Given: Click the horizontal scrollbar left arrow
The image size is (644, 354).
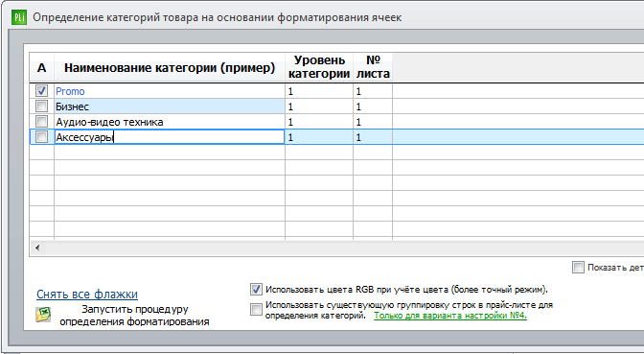Looking at the screenshot, I should click(37, 248).
